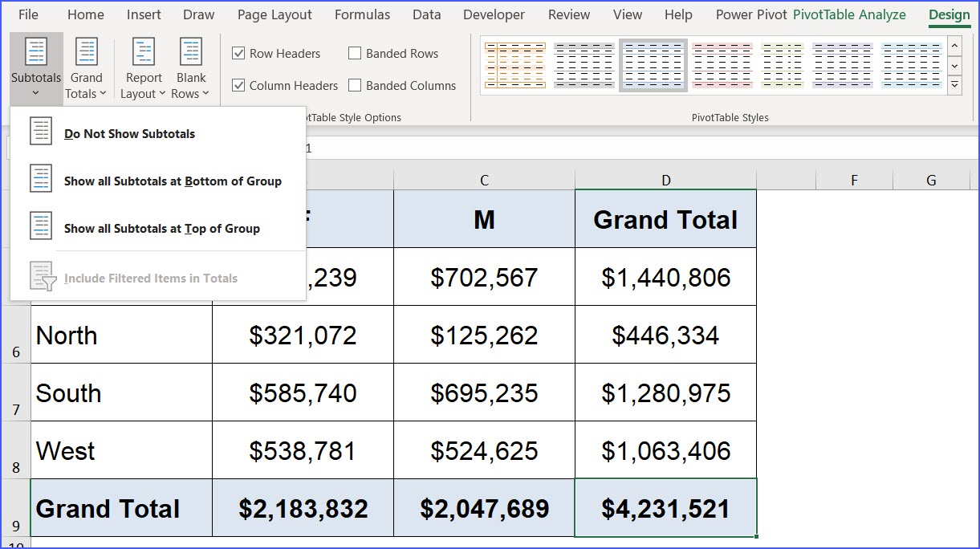Image resolution: width=980 pixels, height=549 pixels.
Task: Switch to the Home tab
Action: click(x=86, y=14)
